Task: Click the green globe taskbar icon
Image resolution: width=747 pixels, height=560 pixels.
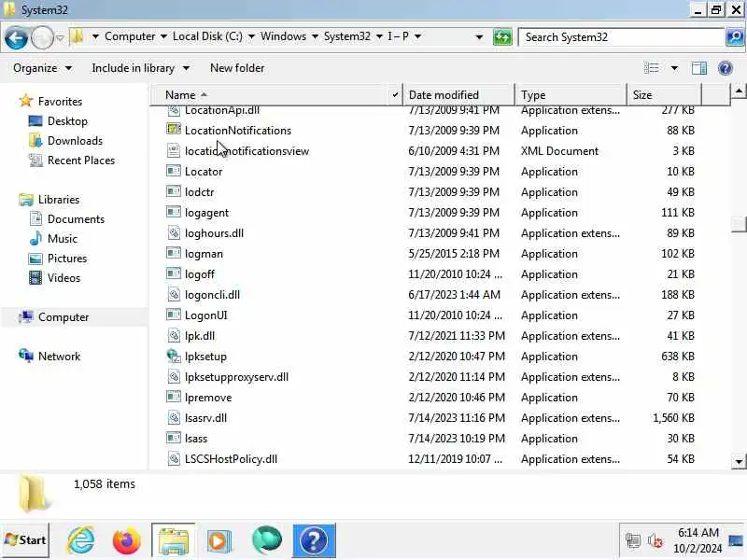Action: (267, 540)
